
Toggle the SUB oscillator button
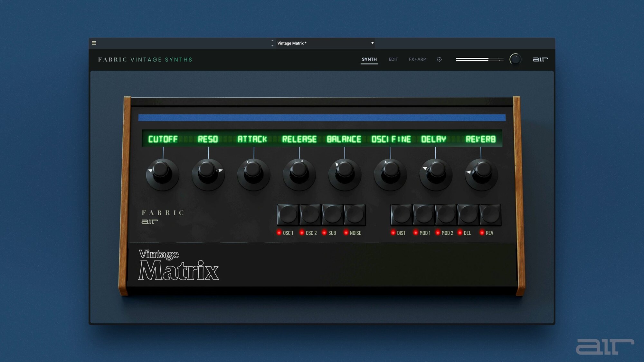pos(332,215)
